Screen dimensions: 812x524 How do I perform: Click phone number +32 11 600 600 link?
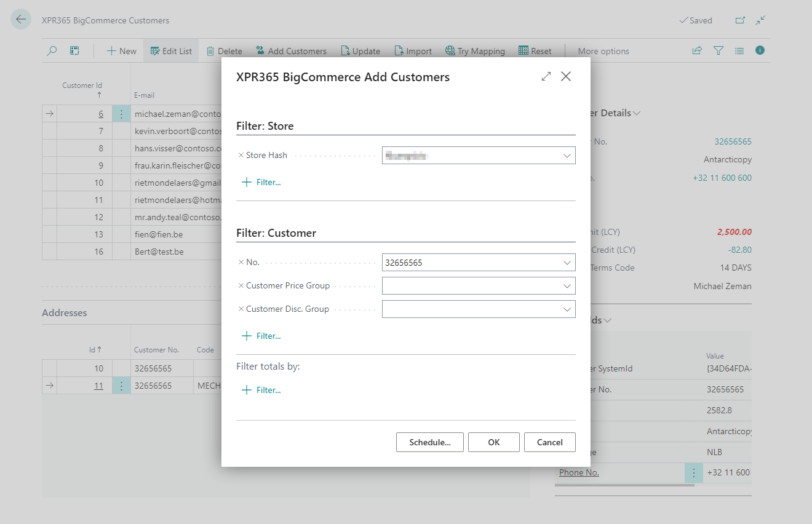(x=722, y=178)
